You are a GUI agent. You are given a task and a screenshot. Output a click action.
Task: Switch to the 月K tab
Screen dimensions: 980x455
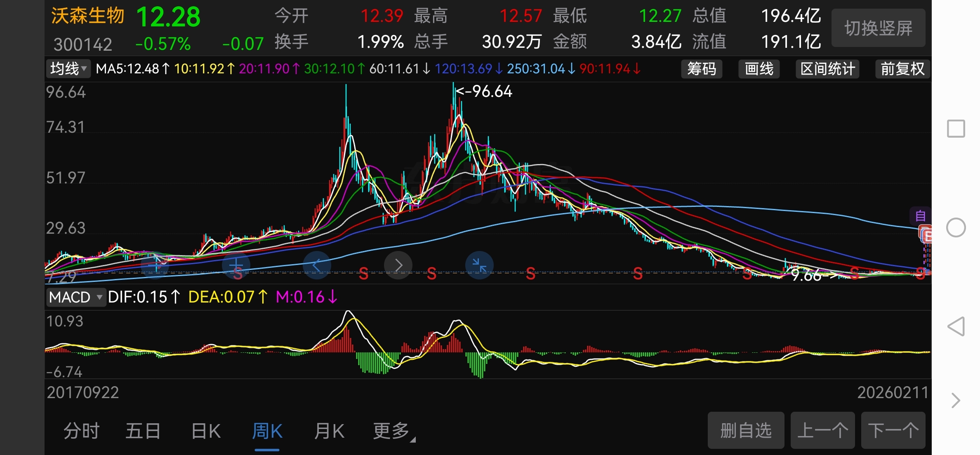click(x=329, y=431)
